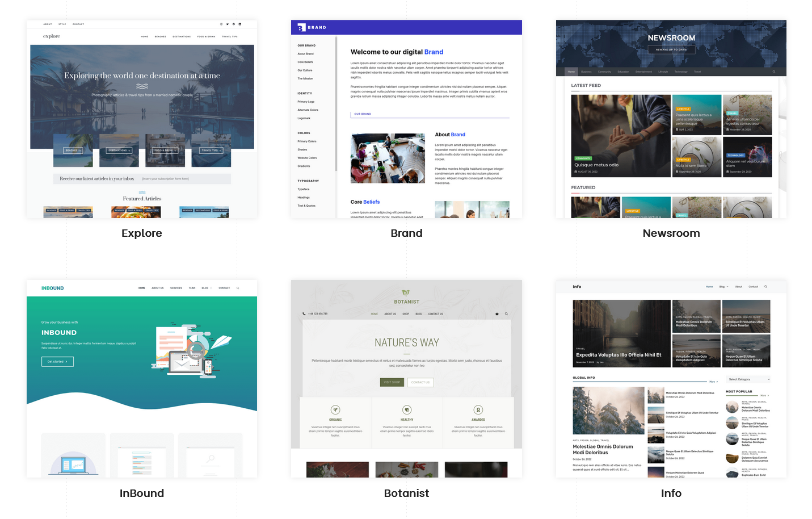Screen dimensions: 812x519
Task: Click the Botanist leaf logo icon
Action: click(x=406, y=293)
